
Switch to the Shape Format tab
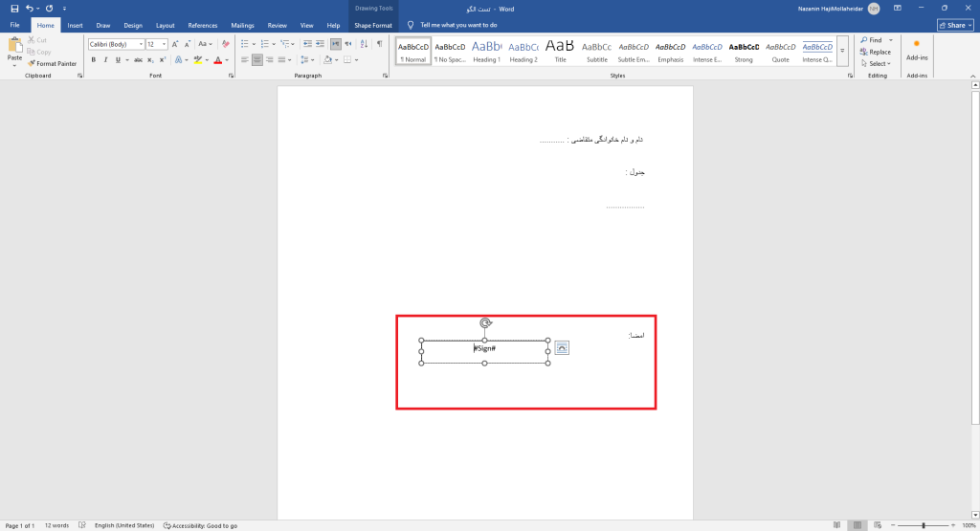click(x=372, y=25)
